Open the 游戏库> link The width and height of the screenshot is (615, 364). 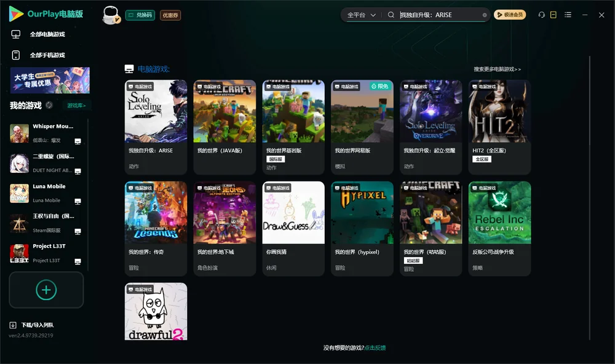tap(76, 106)
